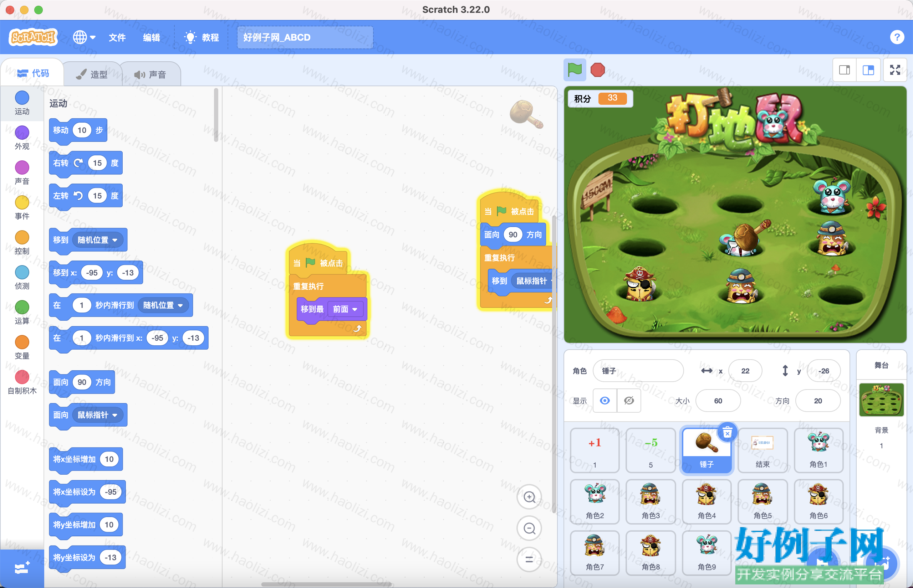913x588 pixels.
Task: Select the +1 sprite thumbnail
Action: point(595,450)
